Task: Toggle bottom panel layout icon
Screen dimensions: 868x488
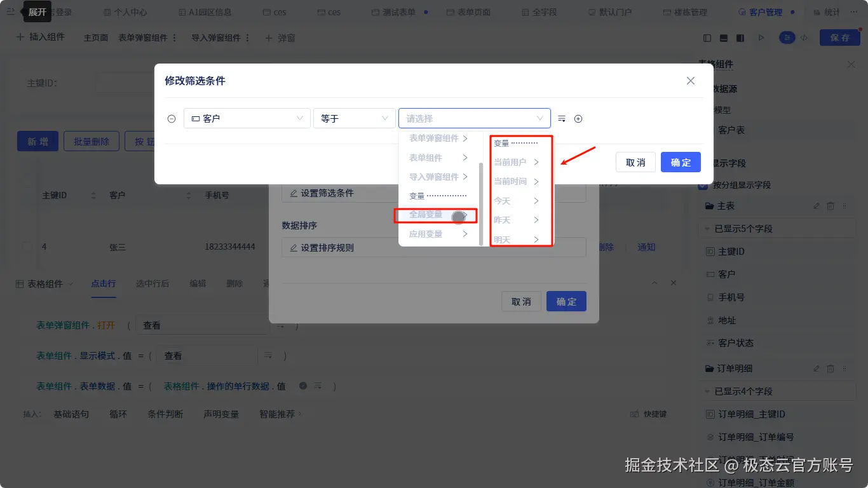Action: 724,38
